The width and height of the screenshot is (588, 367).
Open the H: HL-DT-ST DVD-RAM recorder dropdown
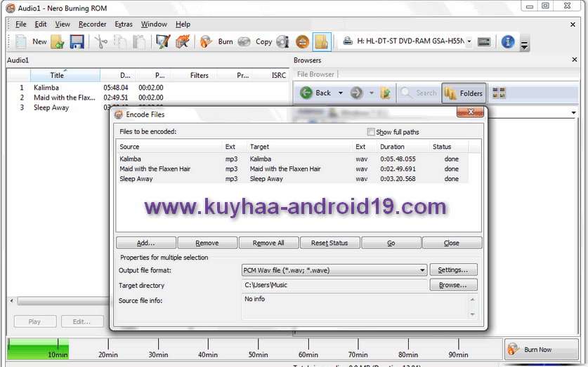[469, 41]
